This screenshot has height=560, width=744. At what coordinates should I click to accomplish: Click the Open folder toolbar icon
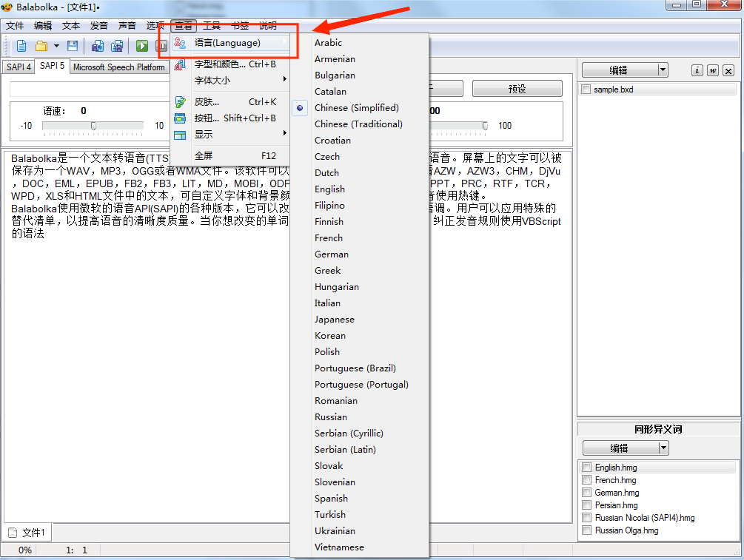pyautogui.click(x=41, y=46)
